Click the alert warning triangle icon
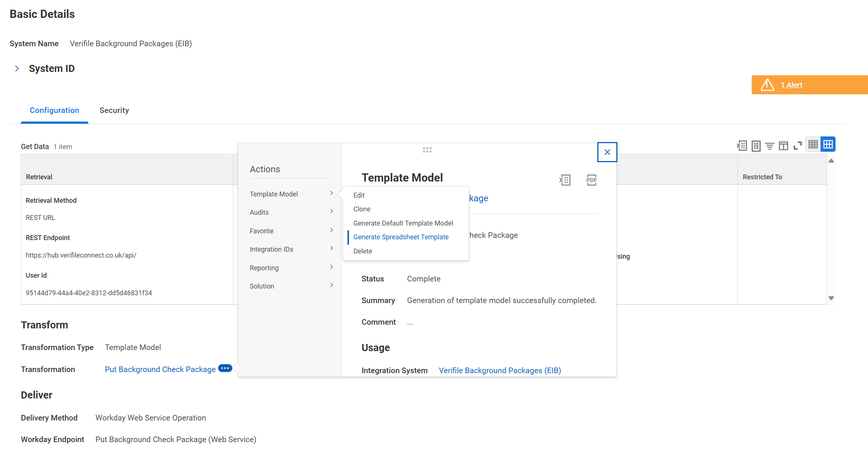 pyautogui.click(x=767, y=85)
